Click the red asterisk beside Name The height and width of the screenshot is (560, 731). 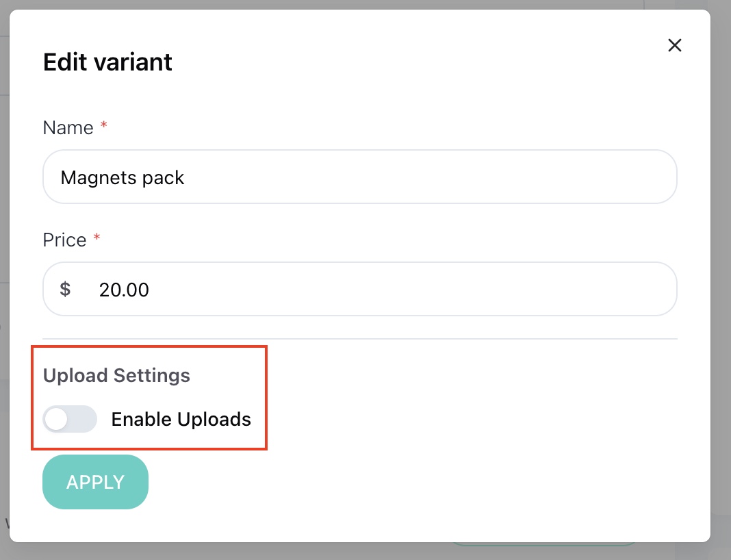coord(104,125)
